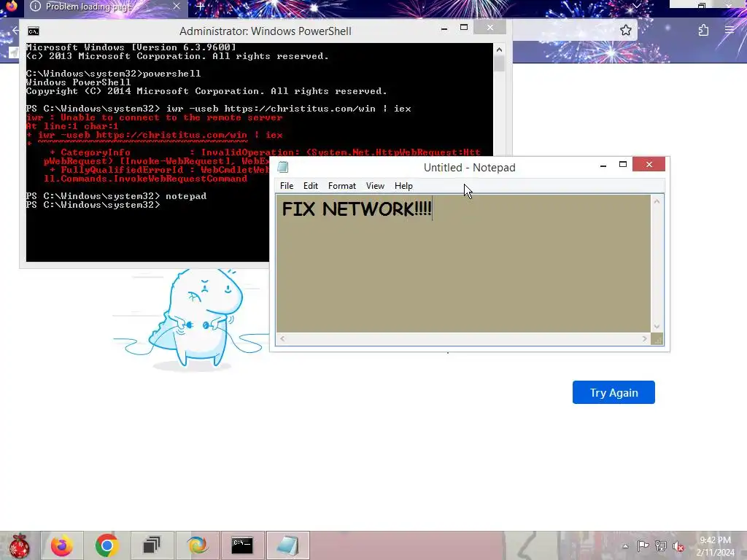Click Notepad vertical scrollbar up arrow
The width and height of the screenshot is (747, 560).
pyautogui.click(x=657, y=201)
